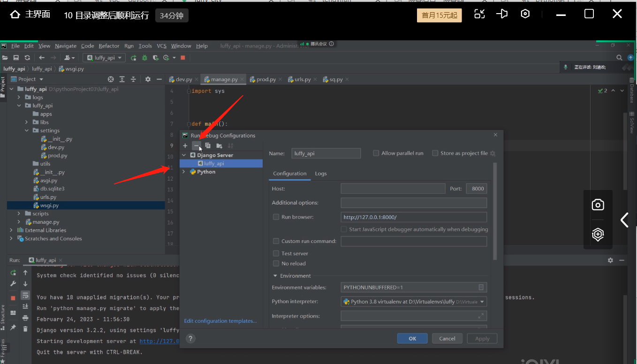Click the Debug bug icon in toolbar
The width and height of the screenshot is (637, 364).
(x=144, y=58)
